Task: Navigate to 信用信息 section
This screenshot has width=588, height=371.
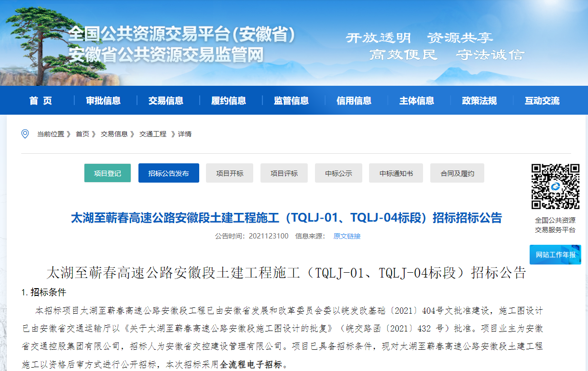Action: pos(354,101)
